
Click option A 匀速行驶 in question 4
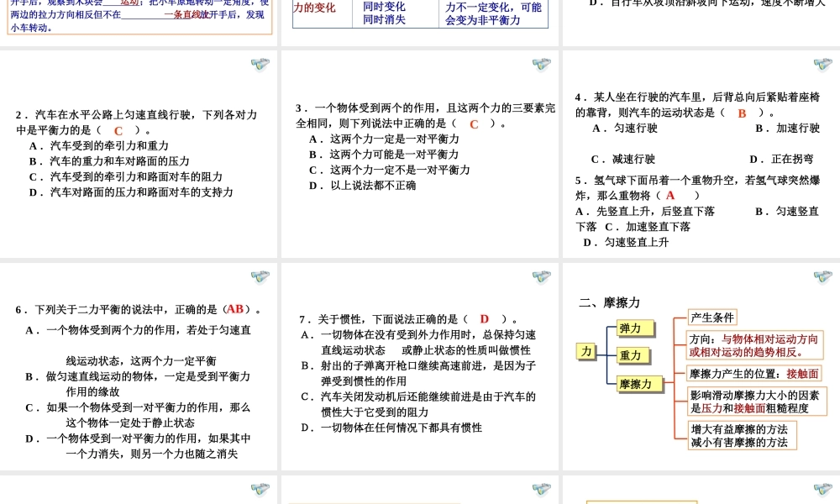(625, 128)
